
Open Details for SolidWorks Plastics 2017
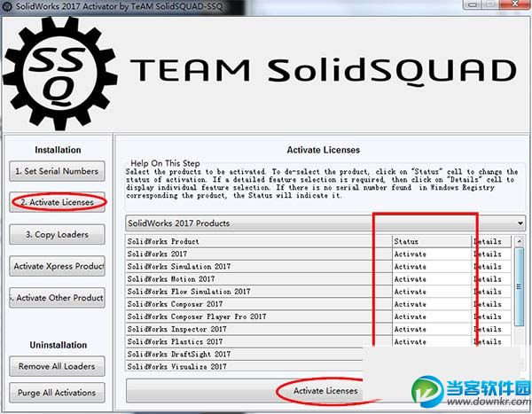491,341
